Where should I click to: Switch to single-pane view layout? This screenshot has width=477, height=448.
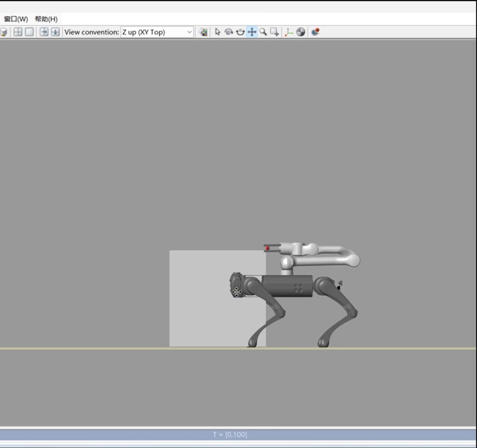[29, 32]
